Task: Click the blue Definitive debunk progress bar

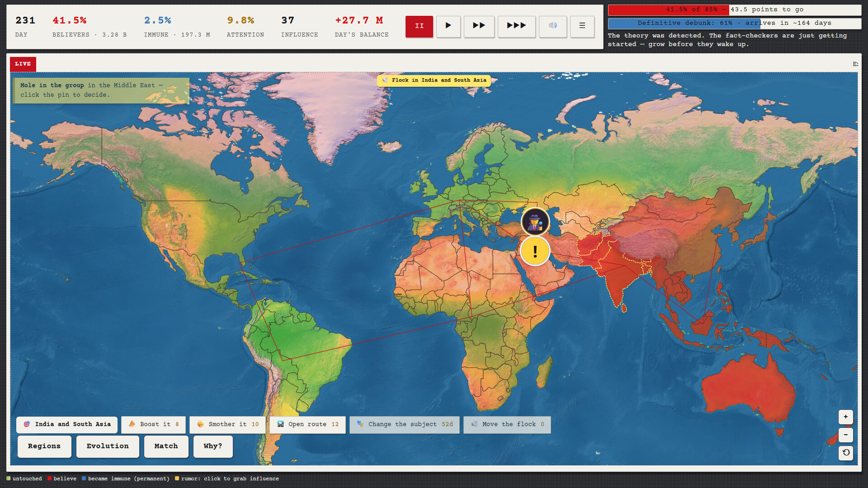Action: click(x=735, y=23)
